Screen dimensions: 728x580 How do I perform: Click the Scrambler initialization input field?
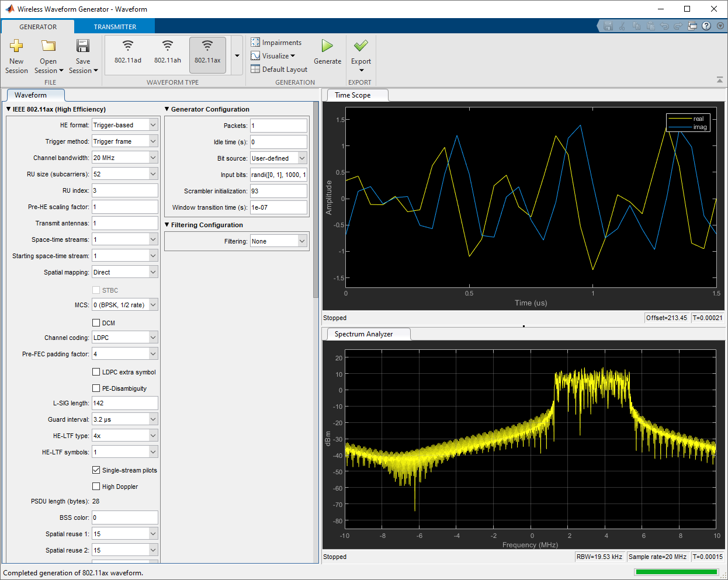(x=278, y=191)
